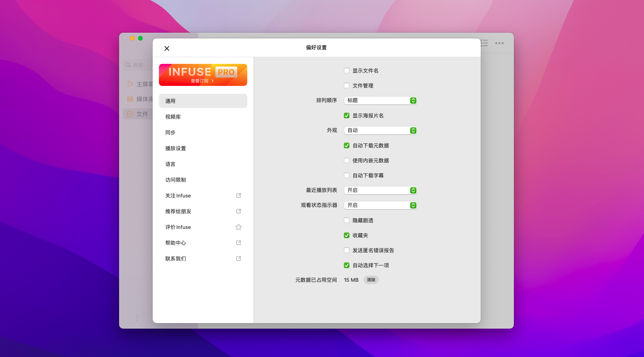Open the 外观 appearance dropdown
644x357 pixels.
point(381,130)
